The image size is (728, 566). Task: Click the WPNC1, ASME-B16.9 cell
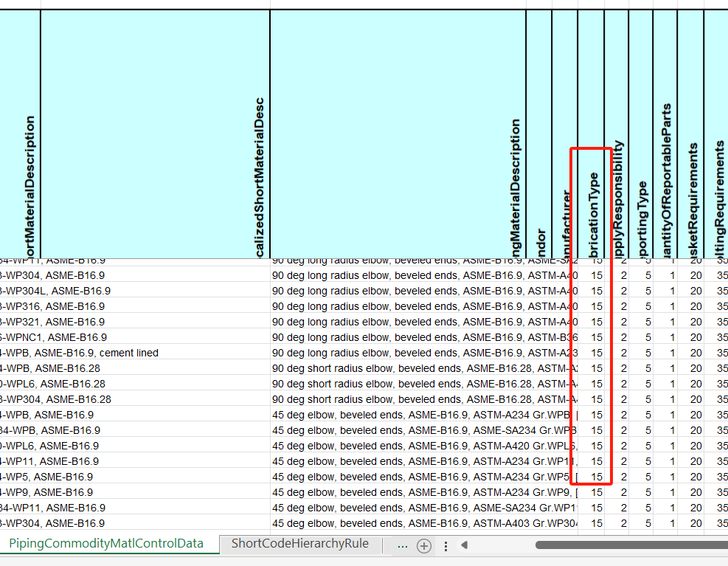coord(135,337)
